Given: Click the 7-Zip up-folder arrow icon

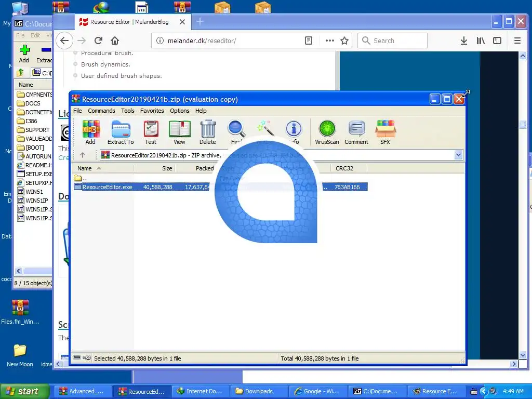Looking at the screenshot, I should click(20, 72).
